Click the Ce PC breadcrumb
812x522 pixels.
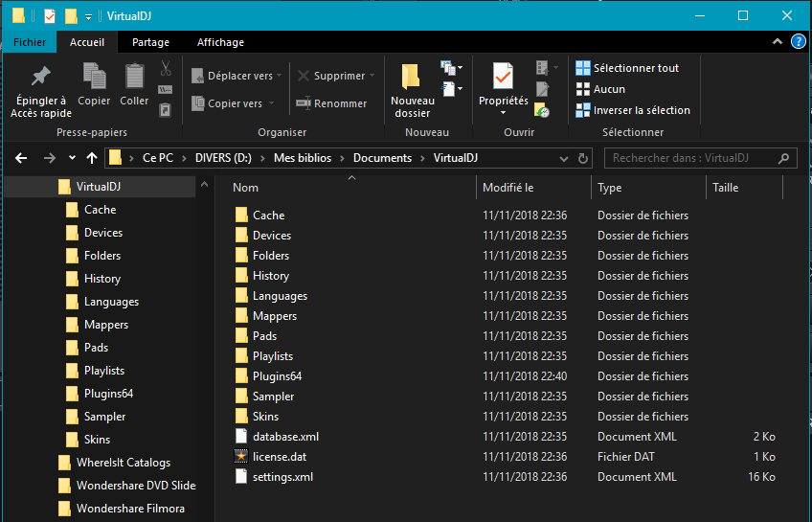(158, 158)
